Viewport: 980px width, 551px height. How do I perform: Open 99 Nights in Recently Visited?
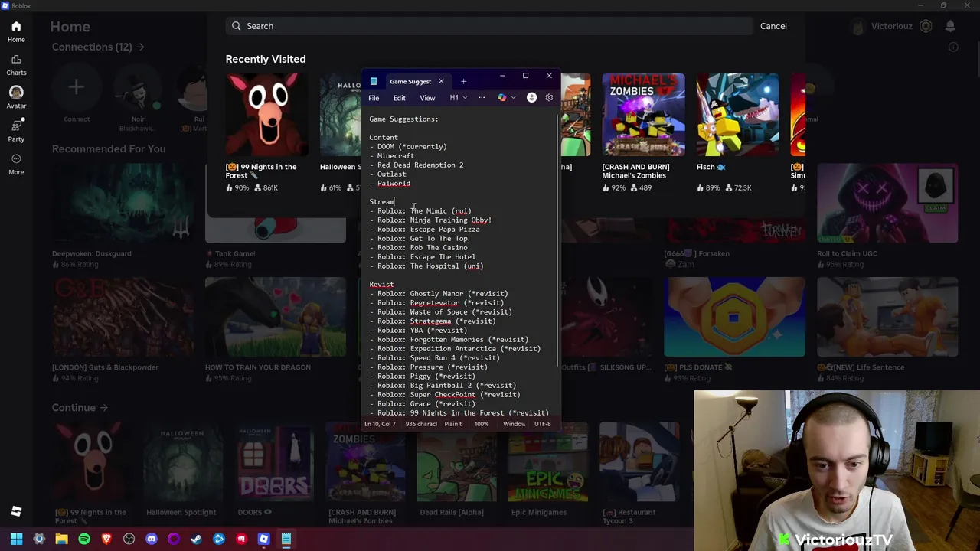tap(266, 132)
